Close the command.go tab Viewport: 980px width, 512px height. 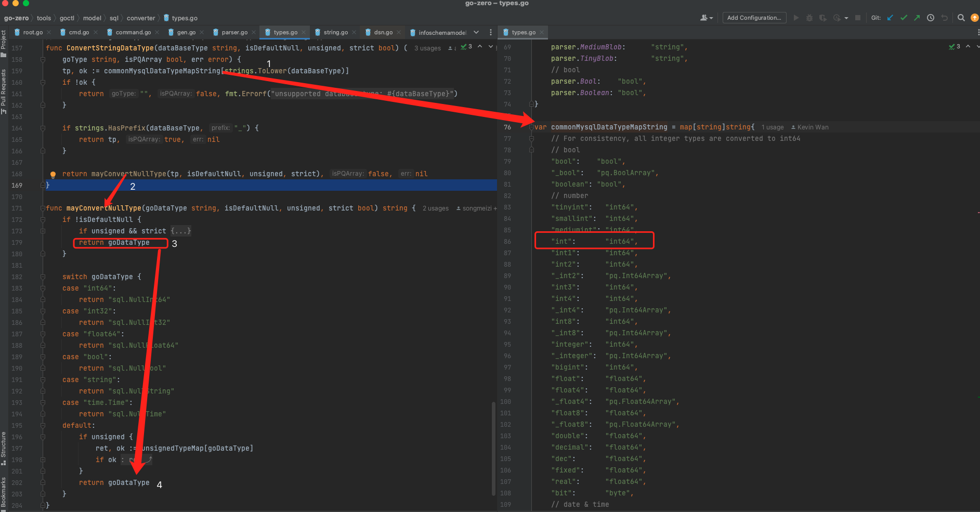pyautogui.click(x=157, y=32)
